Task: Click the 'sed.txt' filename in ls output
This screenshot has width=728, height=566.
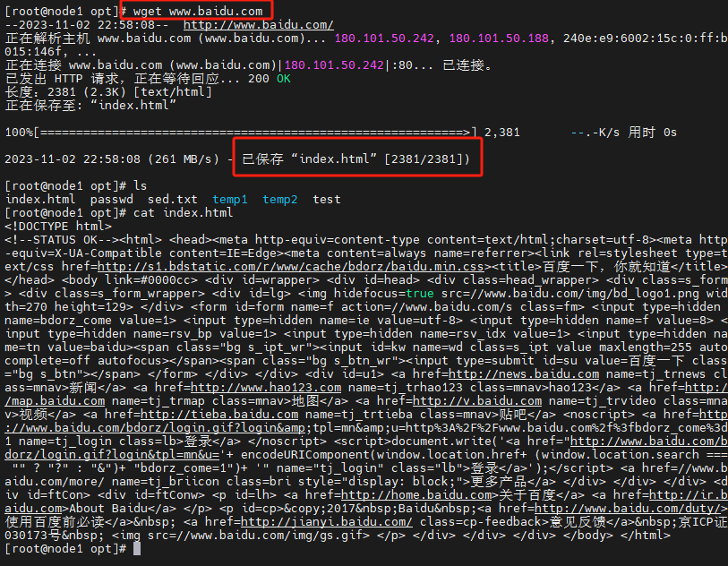Action: (172, 199)
